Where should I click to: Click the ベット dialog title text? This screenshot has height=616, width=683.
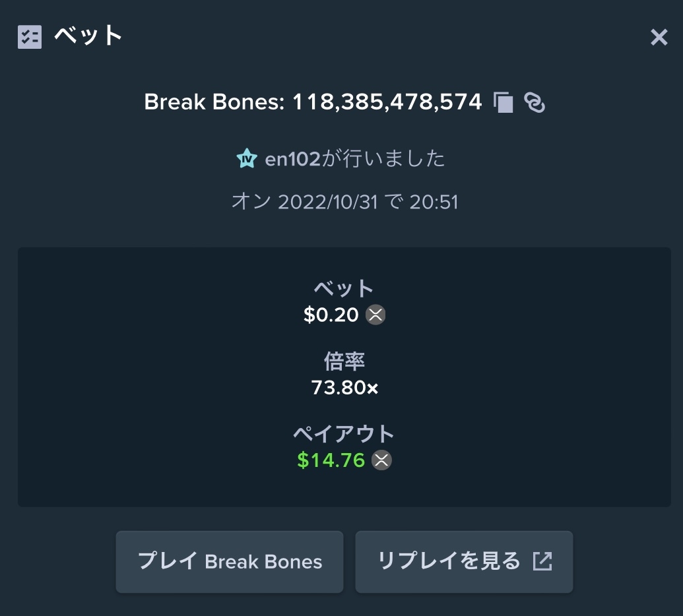point(88,36)
